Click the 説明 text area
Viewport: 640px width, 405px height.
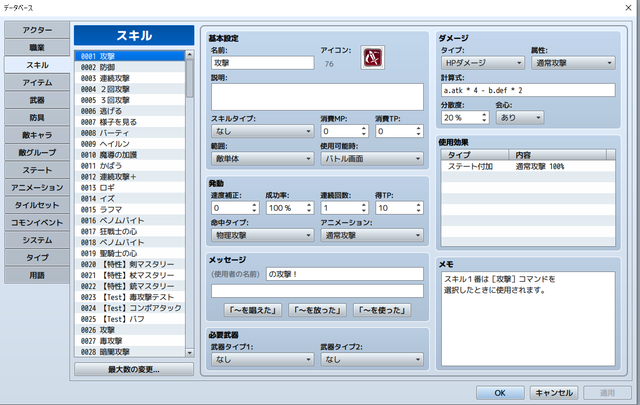(317, 97)
